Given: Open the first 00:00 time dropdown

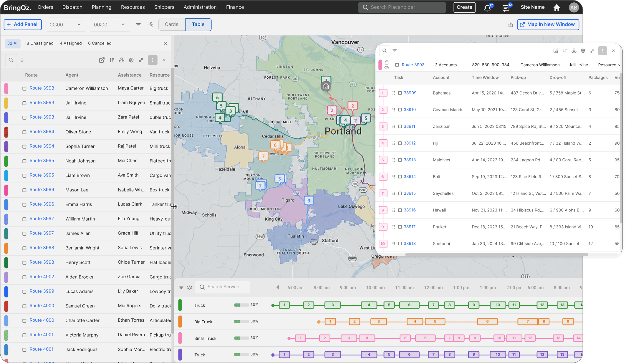Looking at the screenshot, I should pos(65,25).
